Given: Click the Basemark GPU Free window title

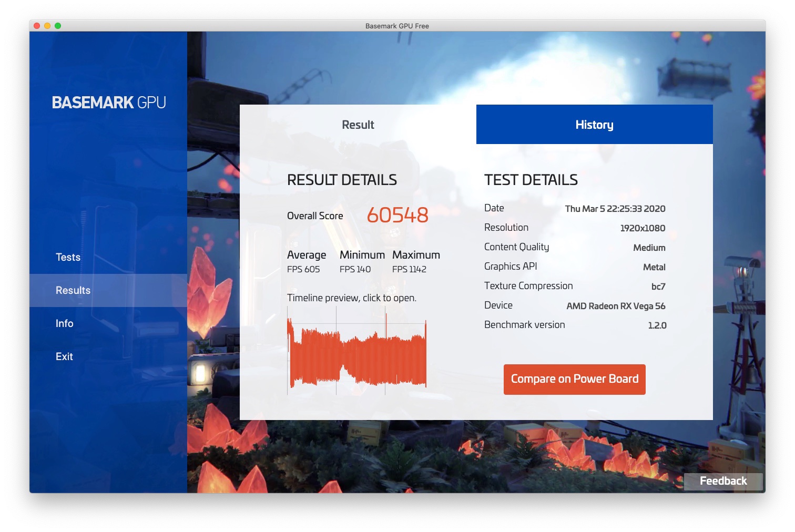Looking at the screenshot, I should pyautogui.click(x=397, y=26).
